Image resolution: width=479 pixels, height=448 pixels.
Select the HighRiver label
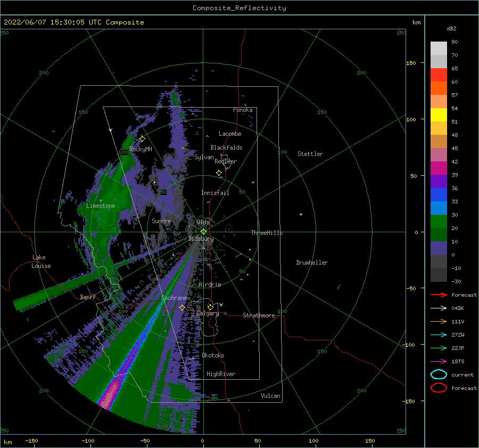click(221, 374)
